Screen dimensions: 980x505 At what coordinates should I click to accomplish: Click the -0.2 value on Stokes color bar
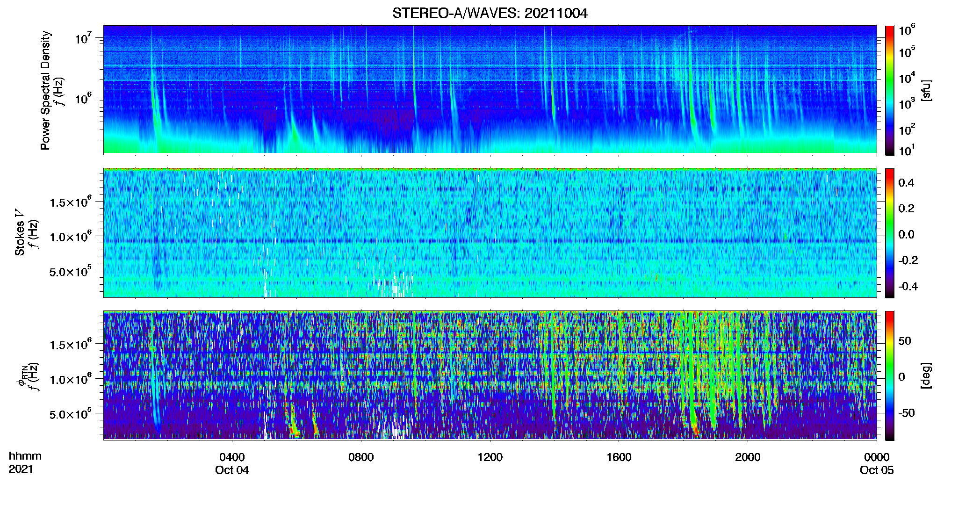point(908,260)
